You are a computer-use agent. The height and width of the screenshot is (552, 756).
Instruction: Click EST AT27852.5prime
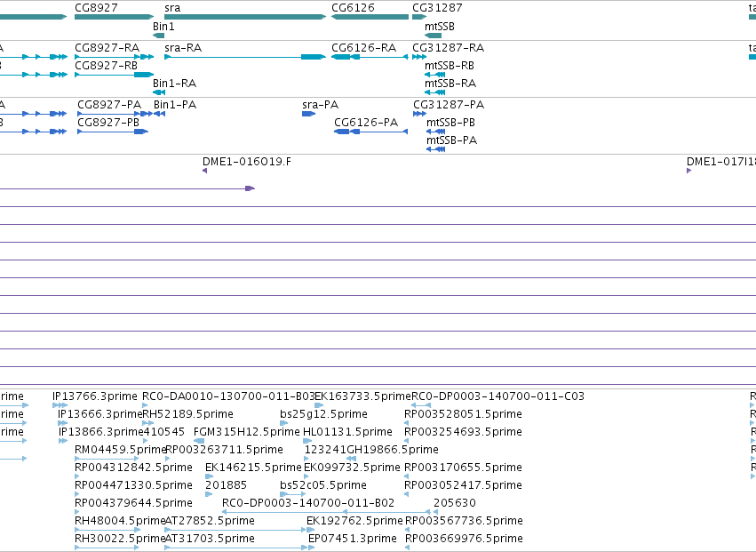click(235, 530)
